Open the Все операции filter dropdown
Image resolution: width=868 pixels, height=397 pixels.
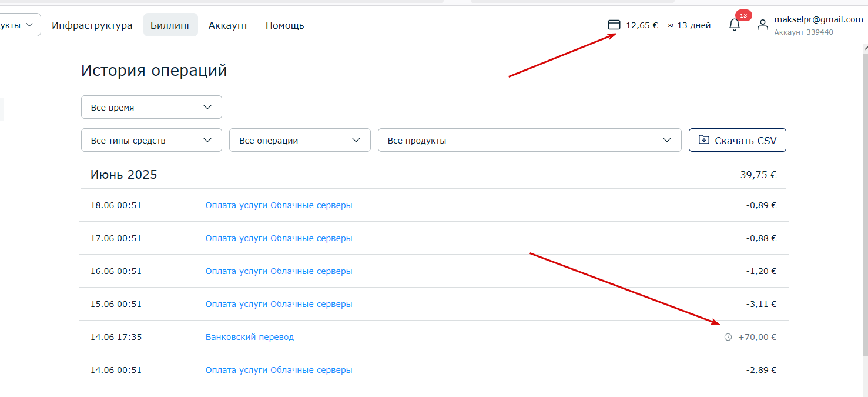point(300,141)
